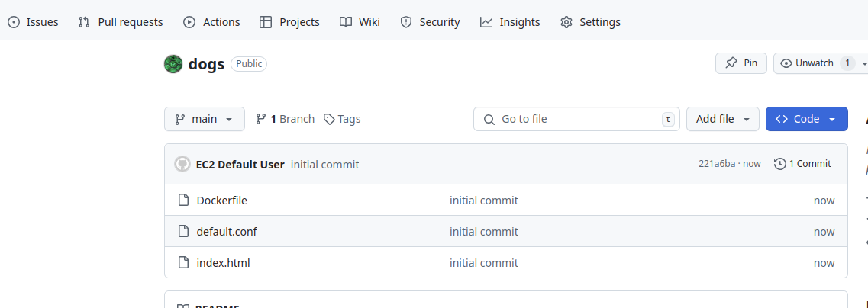Focus the Go to file search field
Image resolution: width=868 pixels, height=308 pixels.
point(576,119)
